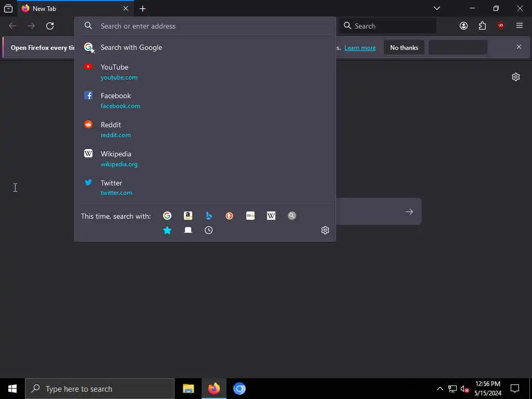Open the Wikipedia suggestion
This screenshot has width=532, height=399.
pyautogui.click(x=205, y=159)
